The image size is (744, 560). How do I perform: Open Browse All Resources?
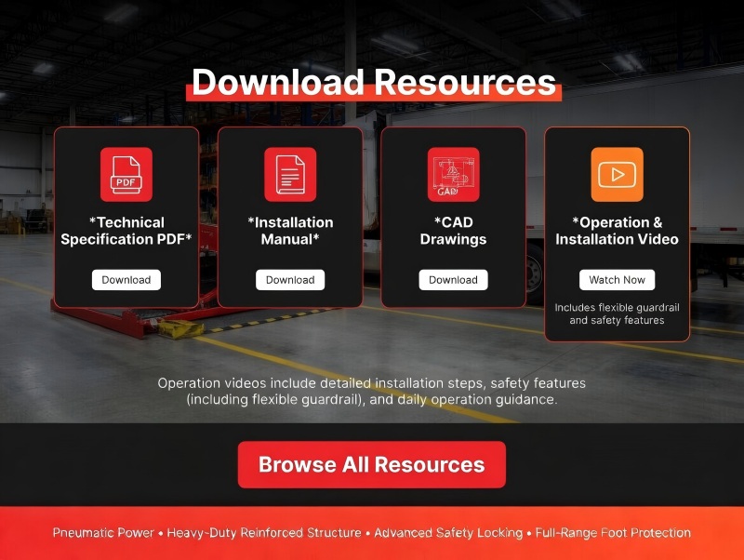click(x=371, y=465)
